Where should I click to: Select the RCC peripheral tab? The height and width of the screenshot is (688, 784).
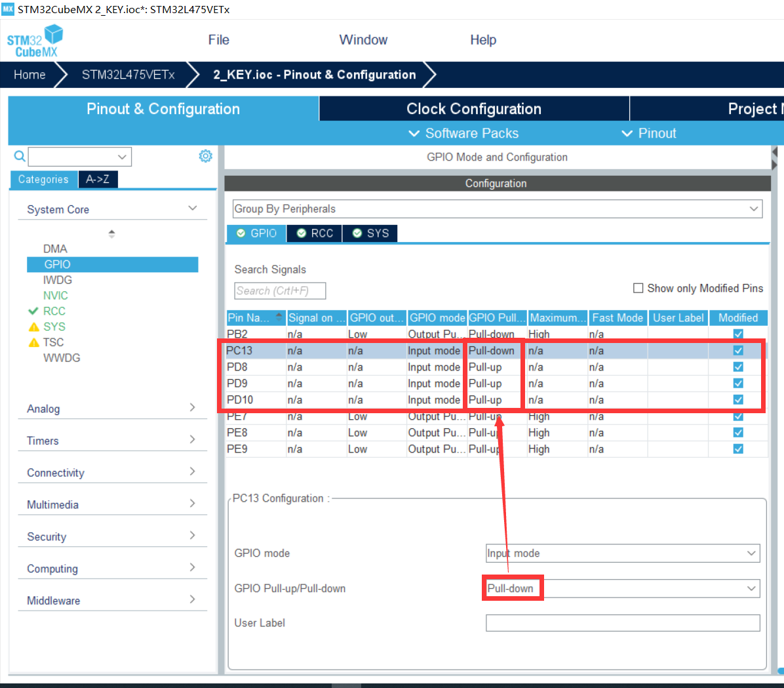coord(315,233)
